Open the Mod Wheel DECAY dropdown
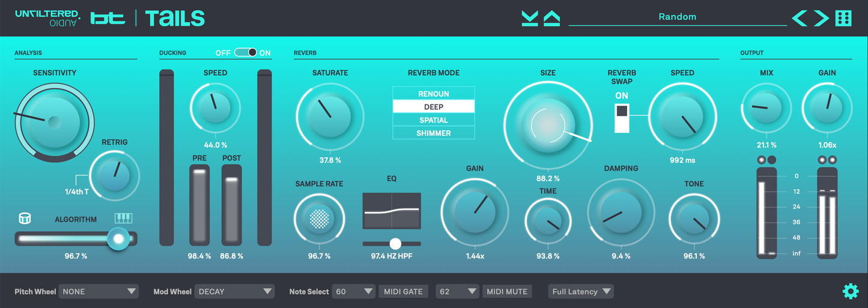Viewport: 868px width, 308px height. click(235, 292)
